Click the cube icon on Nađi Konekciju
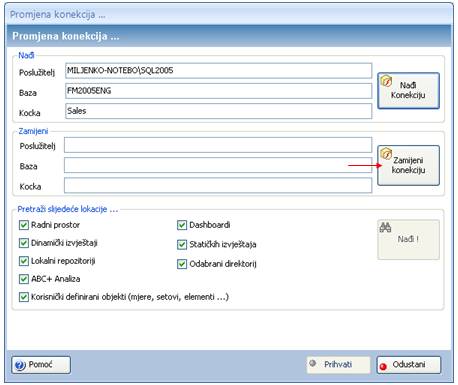The image size is (458, 385). tap(386, 81)
